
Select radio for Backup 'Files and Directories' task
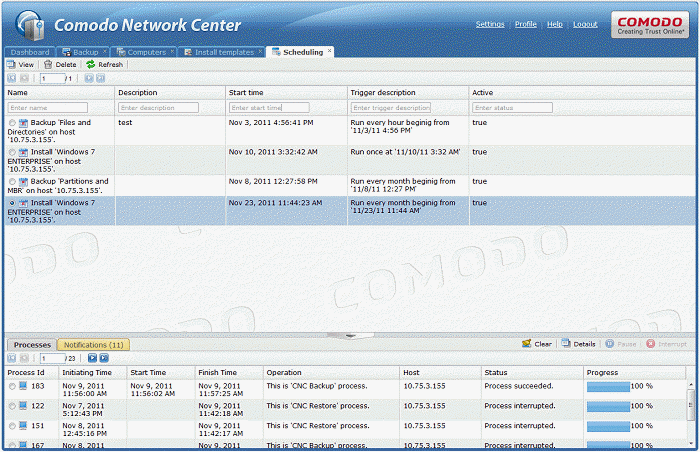pyautogui.click(x=12, y=123)
